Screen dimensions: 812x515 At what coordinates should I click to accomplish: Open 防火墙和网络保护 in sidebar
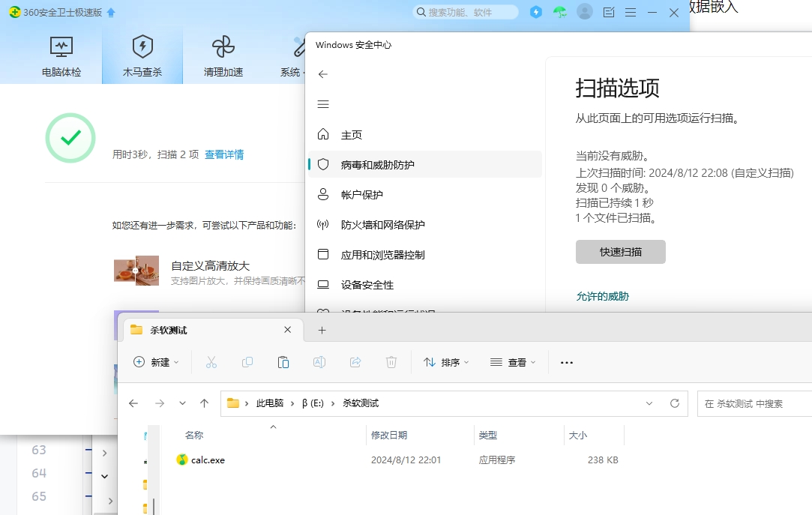click(x=424, y=225)
